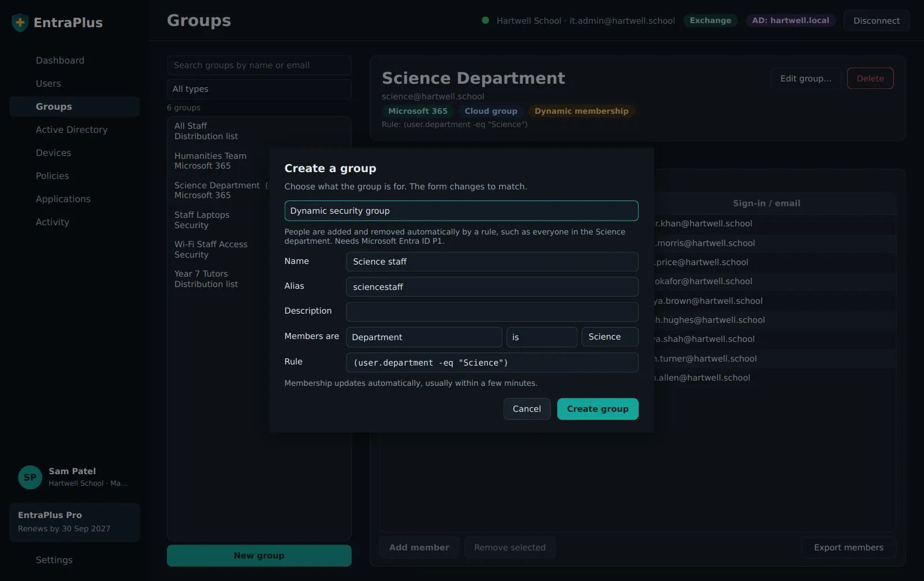
Task: Click the New group button
Action: point(259,556)
